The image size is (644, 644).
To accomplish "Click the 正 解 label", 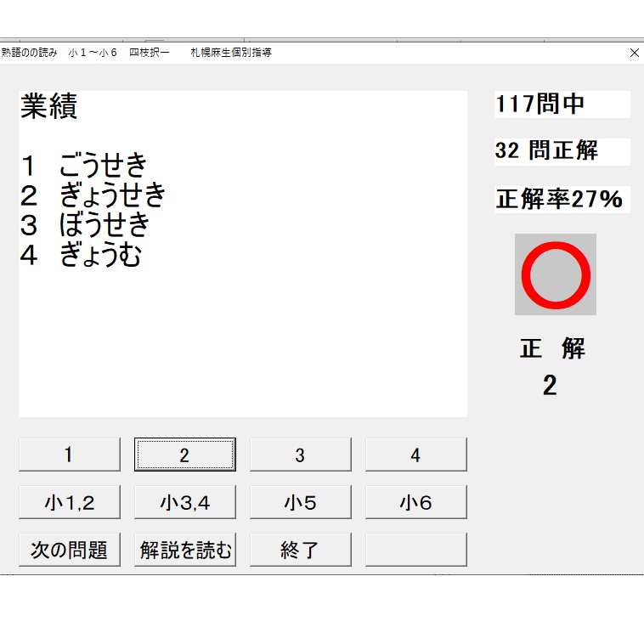I will tap(552, 348).
